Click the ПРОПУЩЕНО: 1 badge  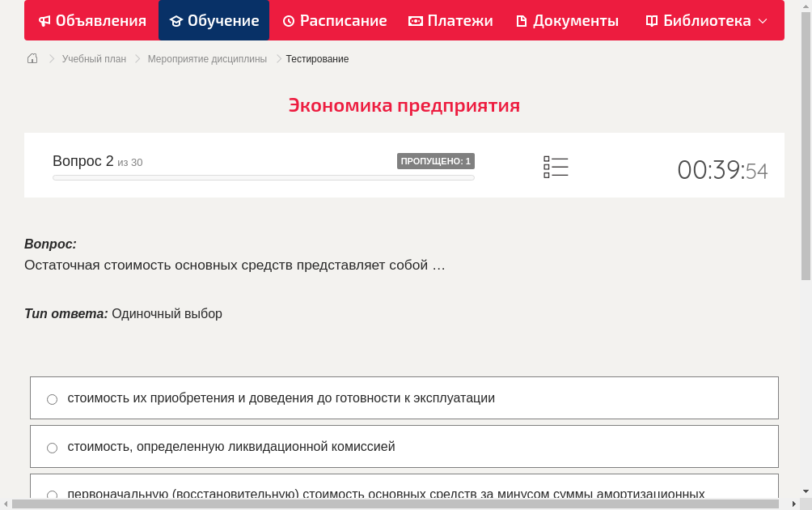point(435,161)
